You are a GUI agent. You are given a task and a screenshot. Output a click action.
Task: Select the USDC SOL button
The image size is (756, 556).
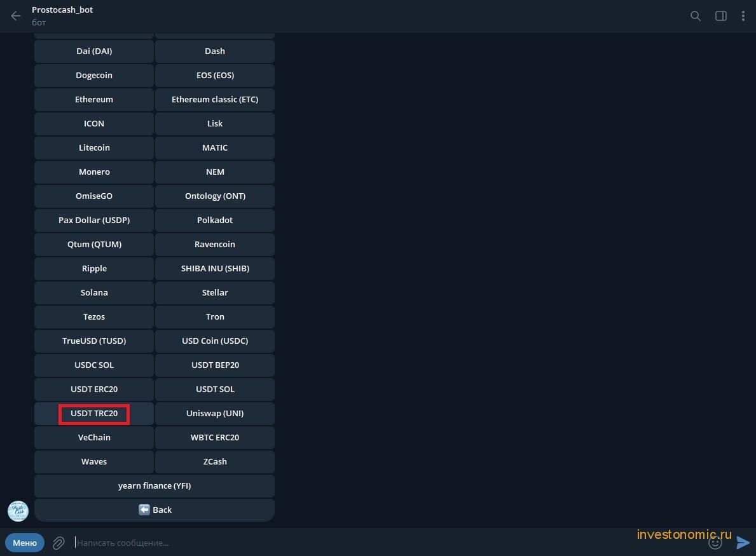pyautogui.click(x=94, y=365)
